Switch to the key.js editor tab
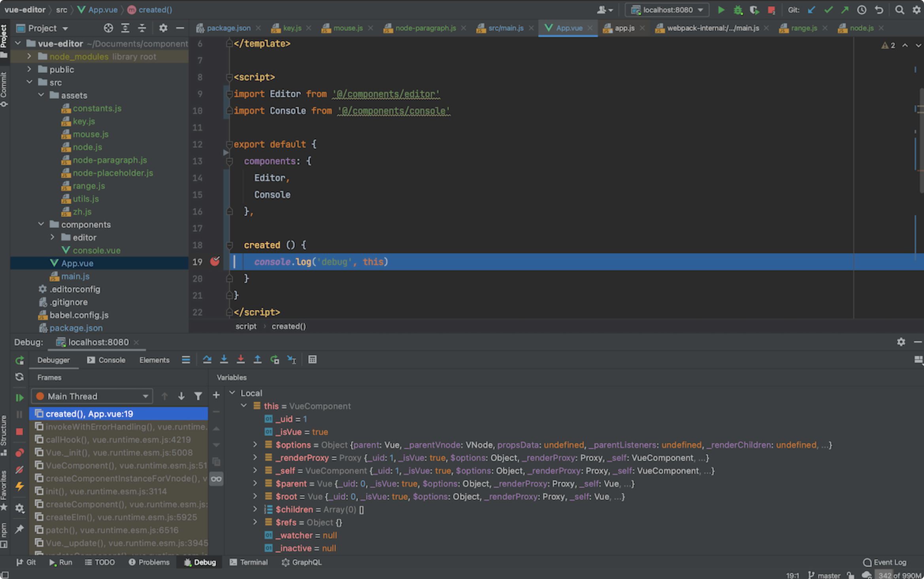Image resolution: width=924 pixels, height=579 pixels. 292,28
